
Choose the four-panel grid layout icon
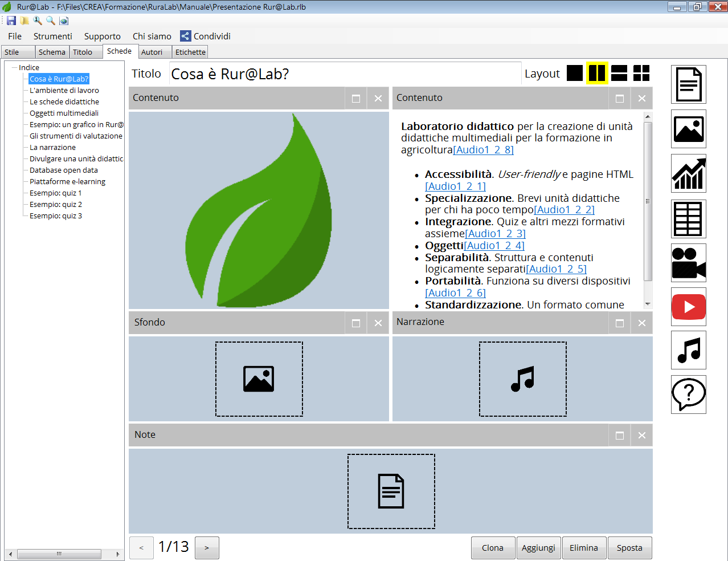pos(641,73)
